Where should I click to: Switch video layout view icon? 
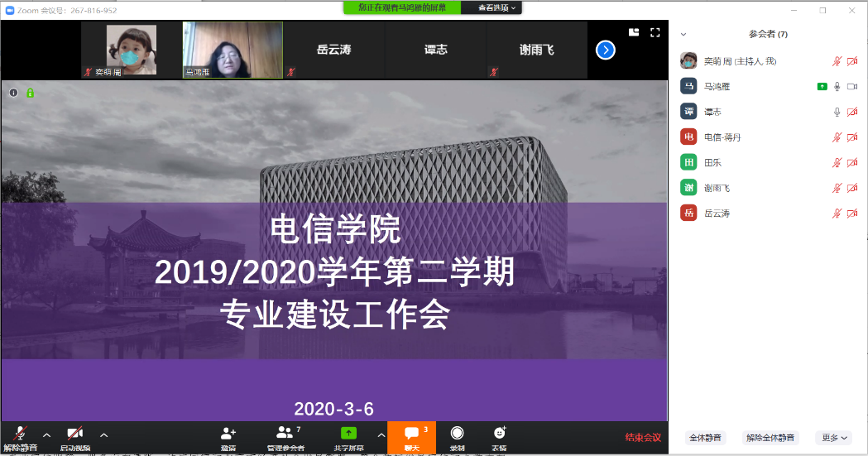click(634, 32)
